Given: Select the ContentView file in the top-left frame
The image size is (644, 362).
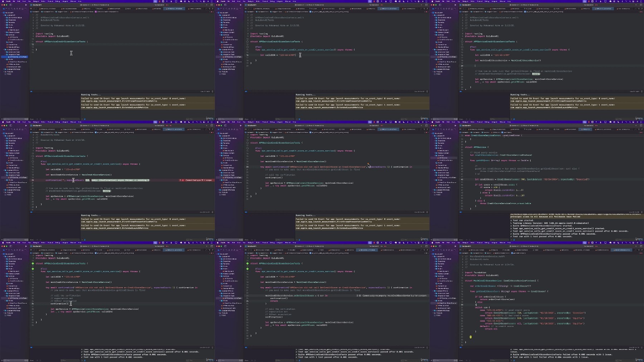Looking at the screenshot, I should pyautogui.click(x=13, y=45).
